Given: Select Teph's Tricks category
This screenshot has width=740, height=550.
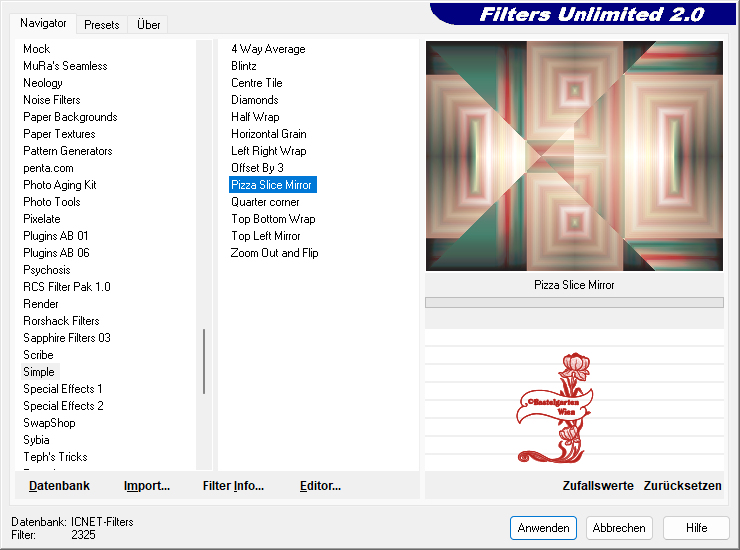Looking at the screenshot, I should pyautogui.click(x=56, y=457).
